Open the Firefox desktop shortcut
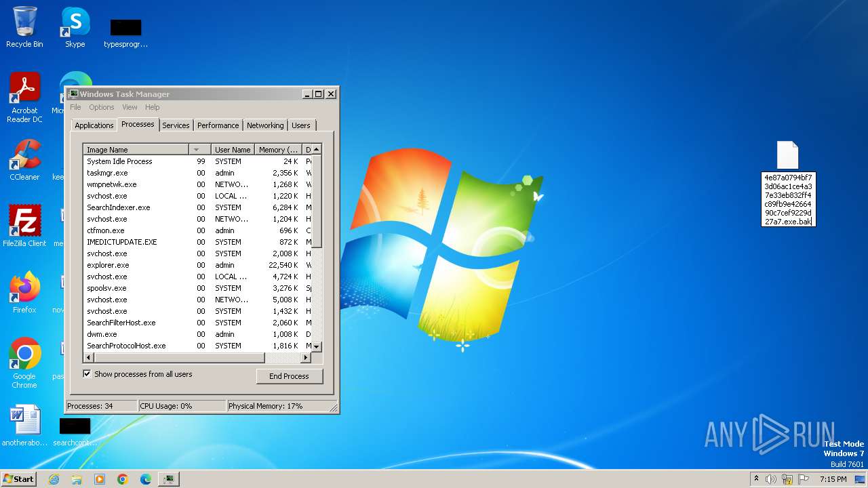 24,292
